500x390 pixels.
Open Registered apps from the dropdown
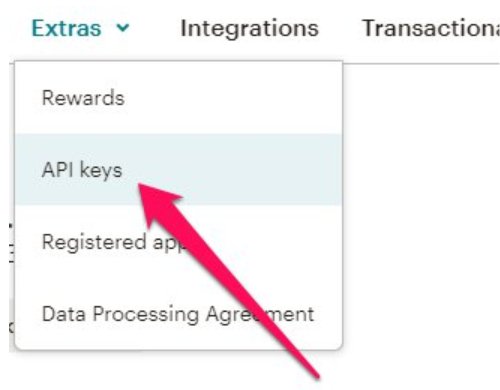[x=178, y=242]
